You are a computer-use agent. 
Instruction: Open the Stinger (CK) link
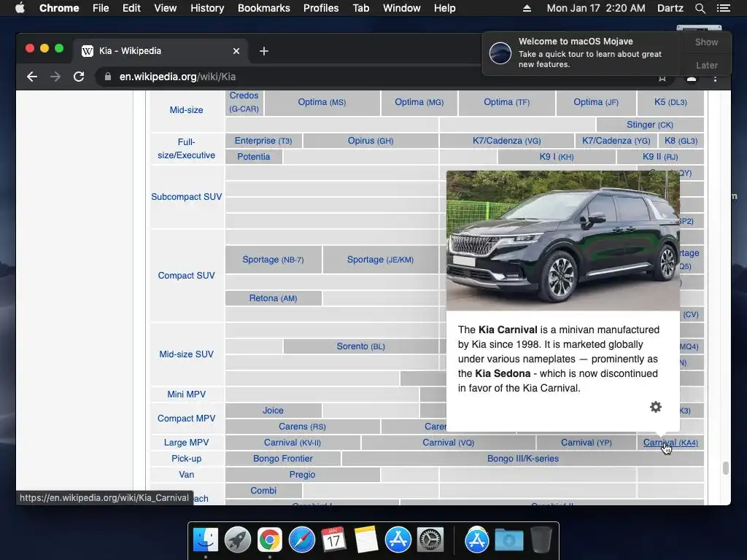click(x=650, y=124)
